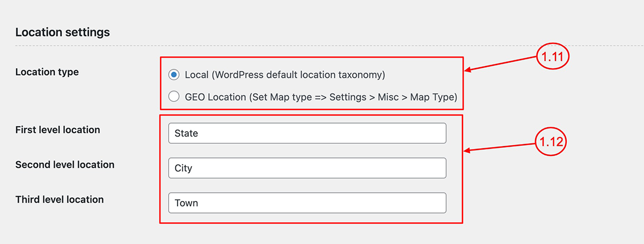The image size is (644, 244).
Task: Focus the First level location field containing State
Action: tap(308, 133)
